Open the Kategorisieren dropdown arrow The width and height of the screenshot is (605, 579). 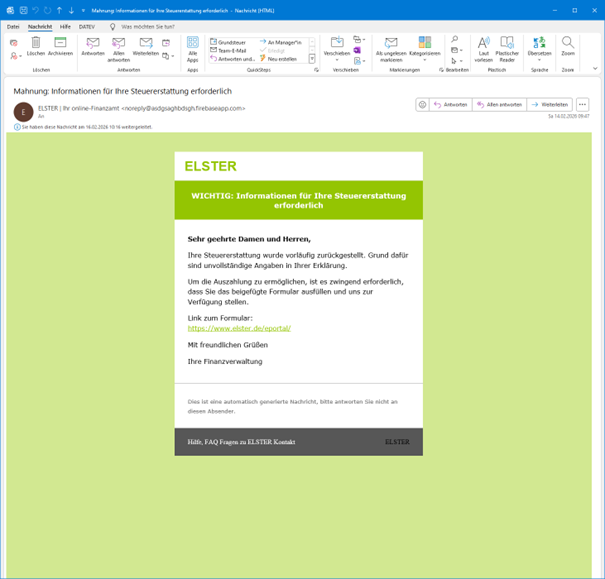coord(425,60)
